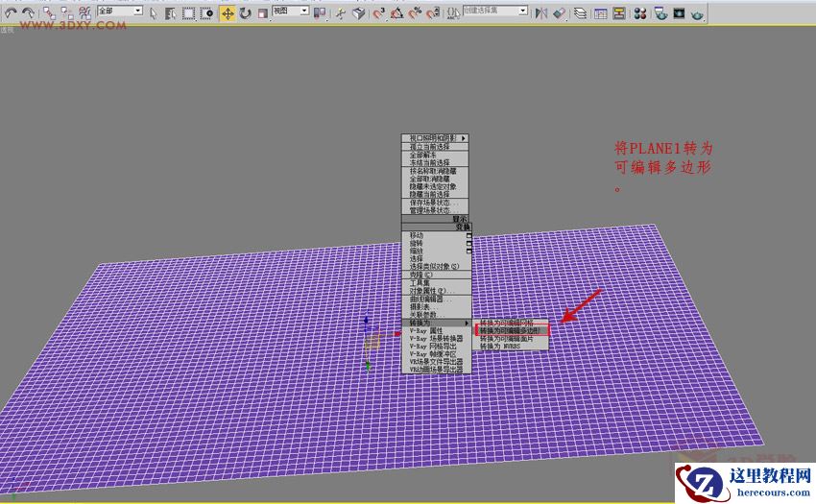
Task: Click the Edit Named Selection Sets icon
Action: point(453,13)
